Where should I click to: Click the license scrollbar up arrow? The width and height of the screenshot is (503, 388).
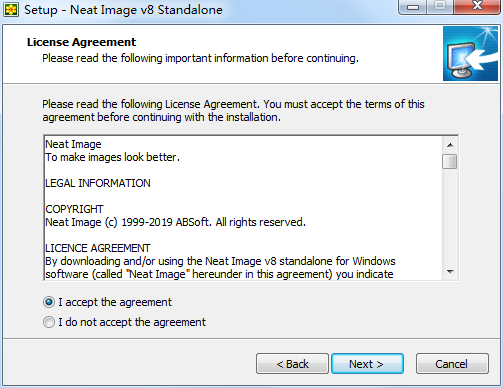point(450,145)
